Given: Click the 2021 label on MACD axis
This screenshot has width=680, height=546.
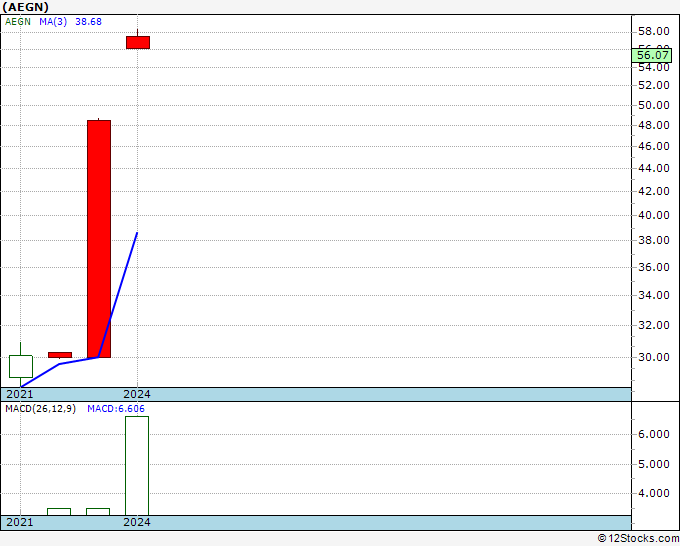Looking at the screenshot, I should pyautogui.click(x=20, y=522).
